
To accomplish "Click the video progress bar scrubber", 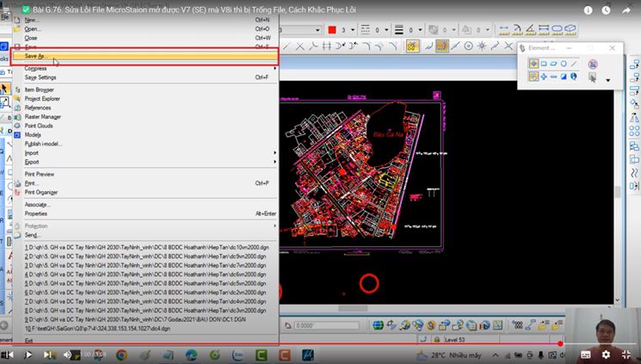I will pyautogui.click(x=560, y=343).
